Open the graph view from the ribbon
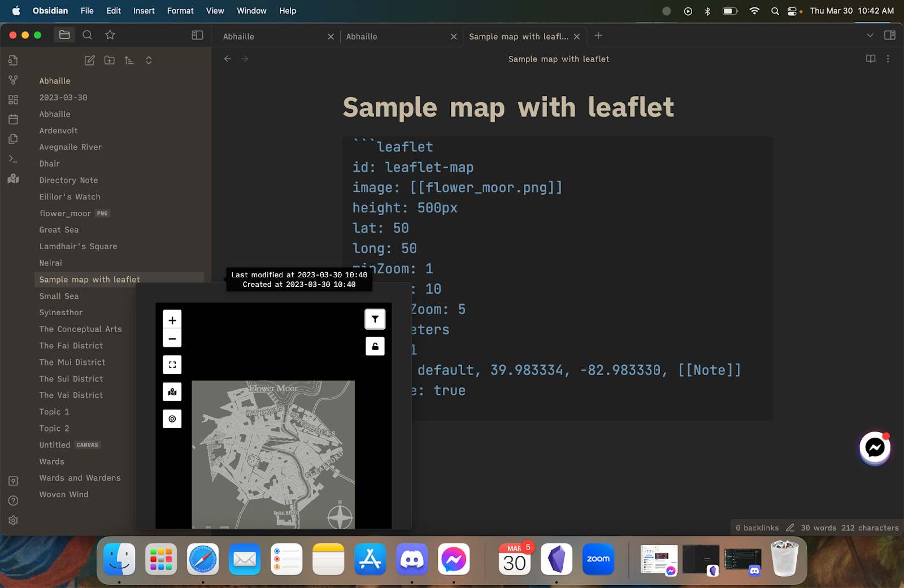This screenshot has height=588, width=904. 14,80
